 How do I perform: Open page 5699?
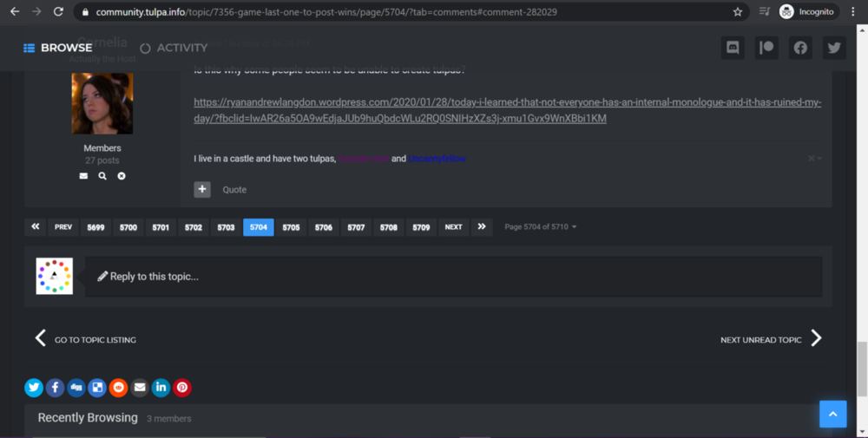tap(95, 227)
